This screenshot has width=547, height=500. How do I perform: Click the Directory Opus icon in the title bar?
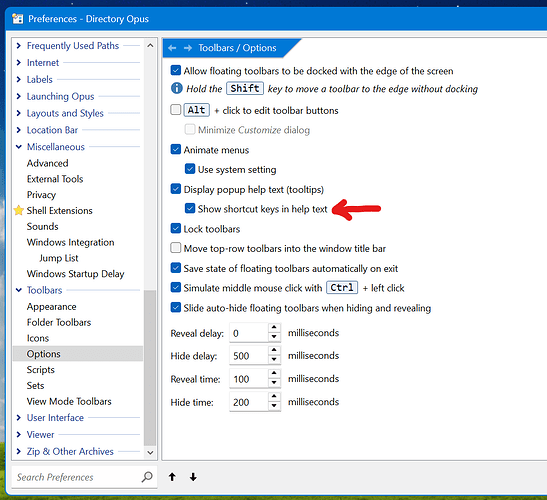click(x=17, y=18)
